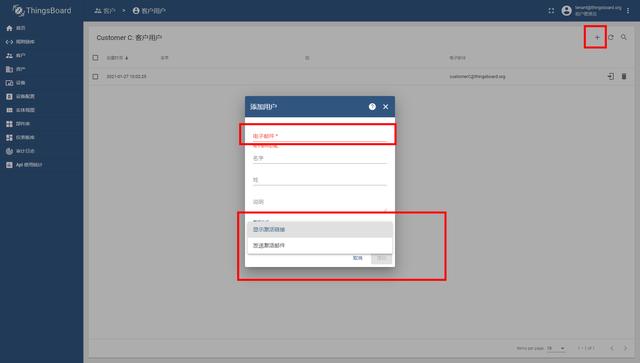Click the help question mark in dialog
Viewport: 640px width, 363px height.
[x=372, y=107]
